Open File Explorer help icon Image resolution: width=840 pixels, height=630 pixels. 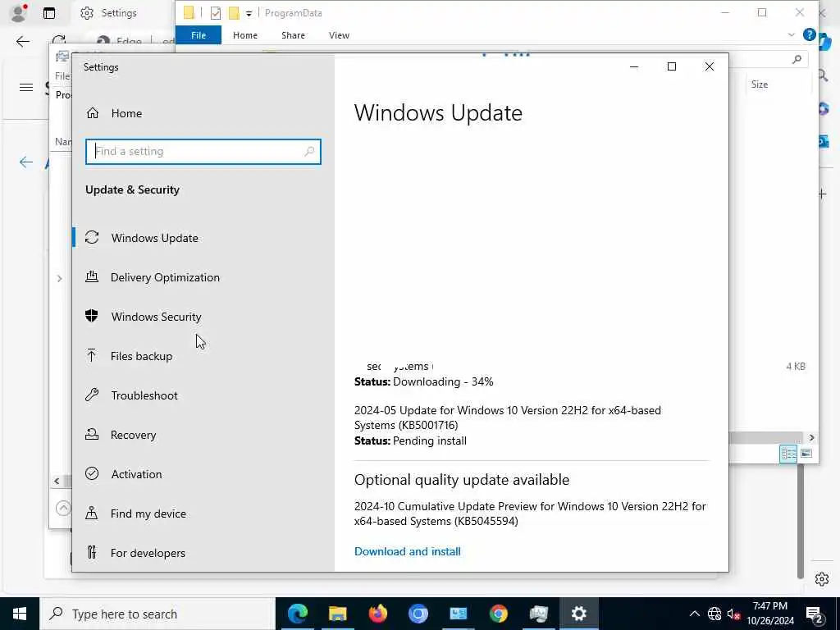[x=809, y=34]
